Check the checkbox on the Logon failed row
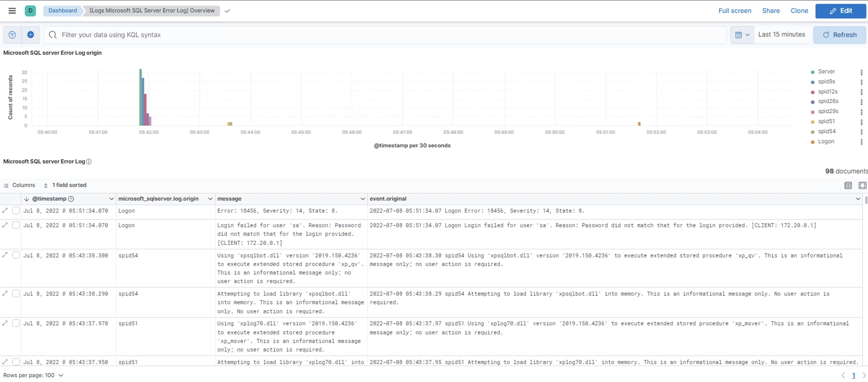This screenshot has height=382, width=868. pyautogui.click(x=16, y=225)
